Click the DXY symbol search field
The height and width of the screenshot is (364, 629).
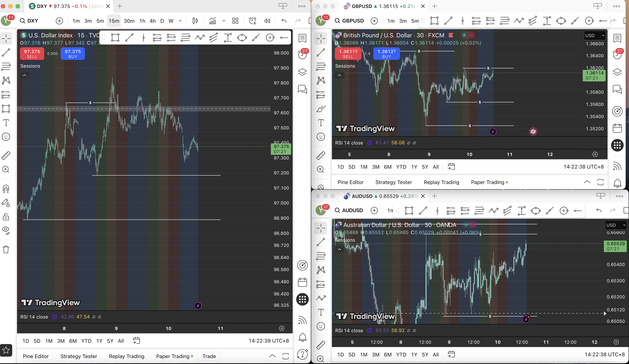point(29,21)
